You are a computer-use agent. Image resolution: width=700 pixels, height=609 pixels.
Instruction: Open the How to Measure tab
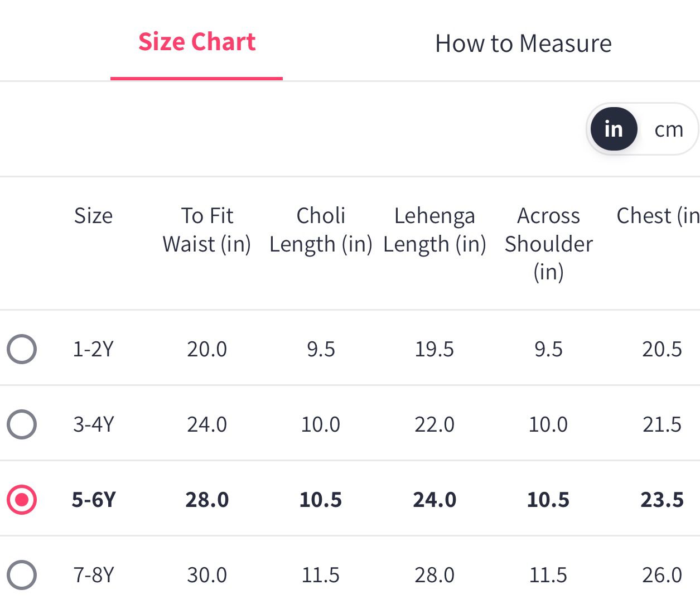[523, 43]
